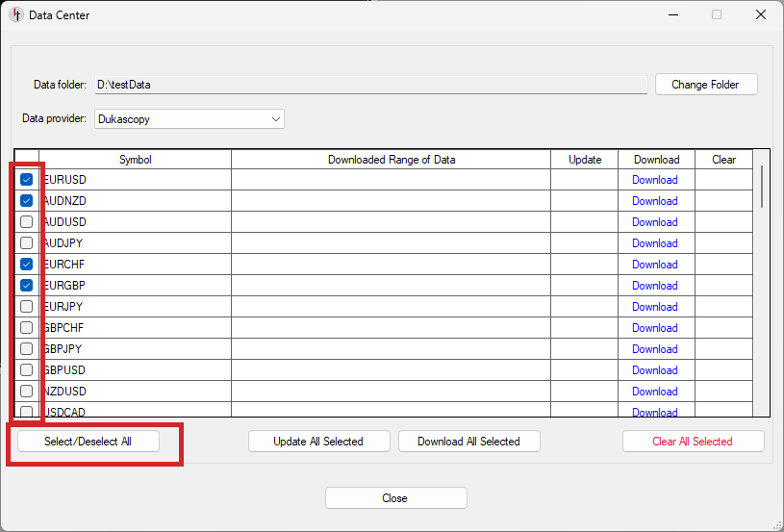Enable the AUDUSD checkbox
Viewport: 784px width, 532px height.
[x=27, y=222]
